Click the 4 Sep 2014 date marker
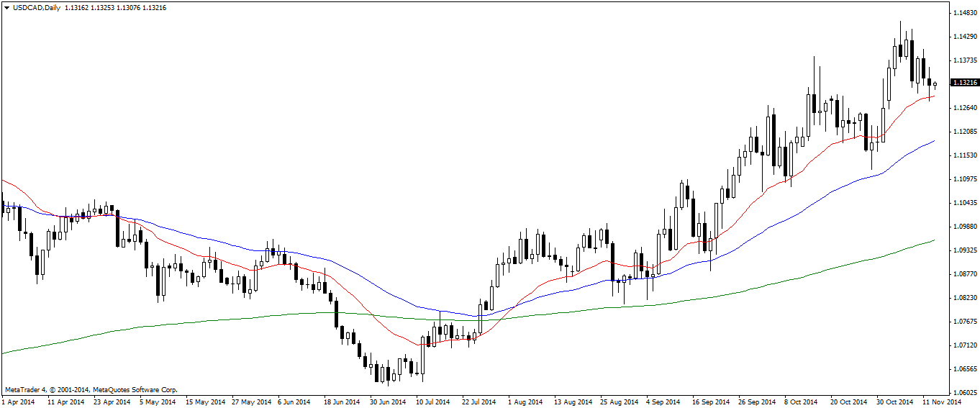The height and width of the screenshot is (408, 980). point(666,402)
